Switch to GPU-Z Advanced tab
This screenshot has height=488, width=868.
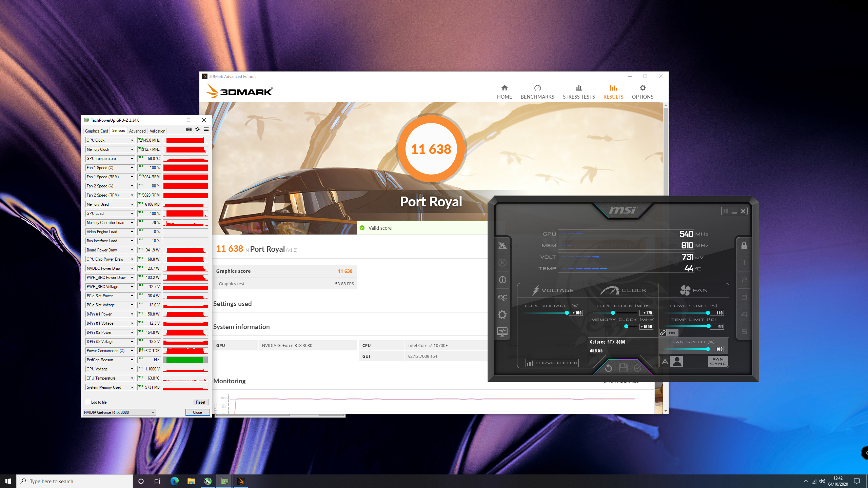point(137,131)
